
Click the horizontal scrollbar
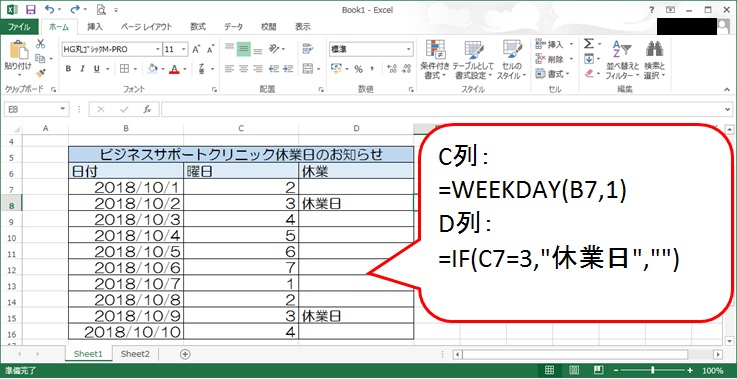576,354
